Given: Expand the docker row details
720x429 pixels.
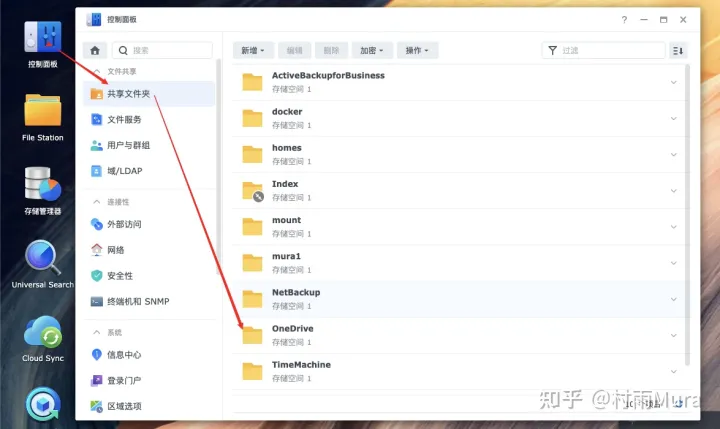Looking at the screenshot, I should pyautogui.click(x=674, y=119).
